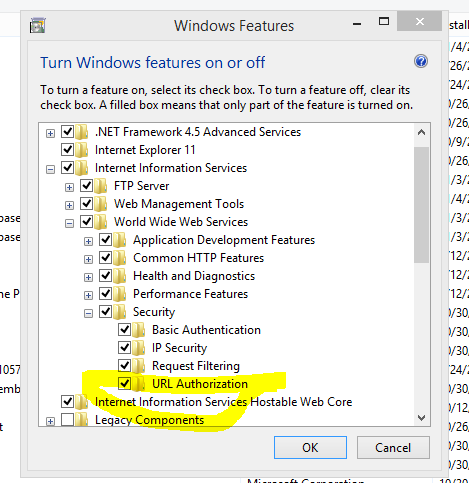Viewport: 469px width, 483px height.
Task: Select the .NET Framework 4.5 Advanced Services label
Action: tap(198, 132)
